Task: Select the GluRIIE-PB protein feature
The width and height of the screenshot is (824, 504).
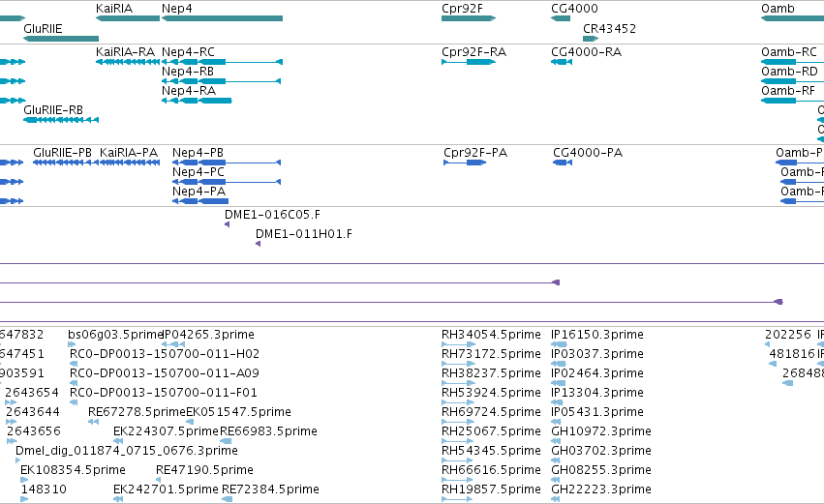Action: pos(66,163)
